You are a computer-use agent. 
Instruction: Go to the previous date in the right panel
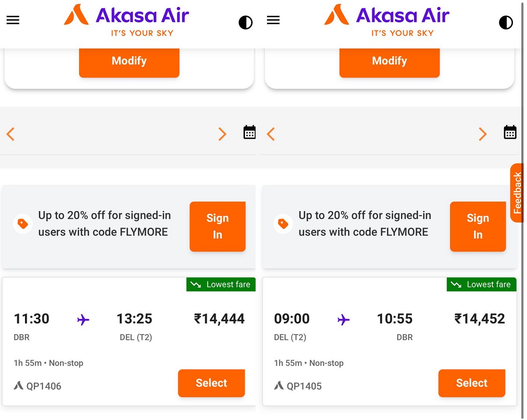tap(271, 134)
